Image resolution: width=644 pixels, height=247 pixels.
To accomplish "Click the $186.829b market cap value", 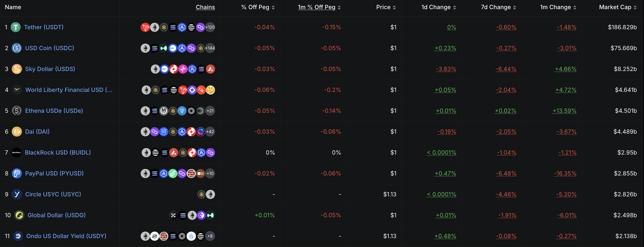I will point(622,27).
